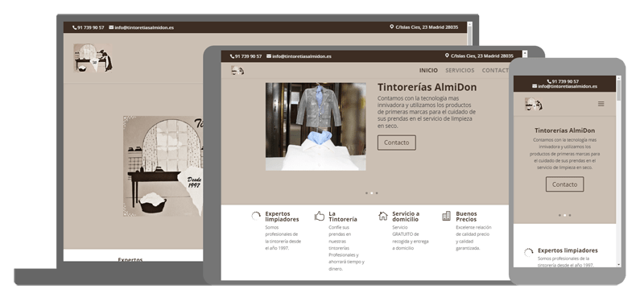Click the Contacto button in tablet slider
This screenshot has height=302, width=644.
(397, 143)
